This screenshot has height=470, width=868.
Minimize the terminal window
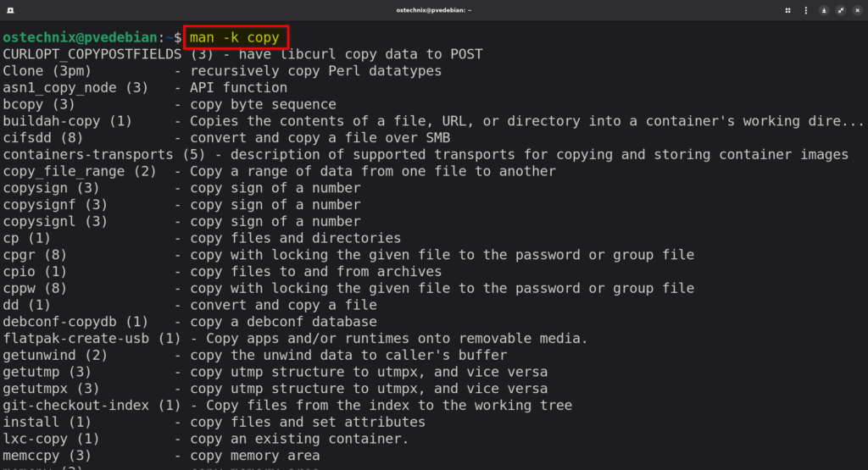[x=823, y=10]
